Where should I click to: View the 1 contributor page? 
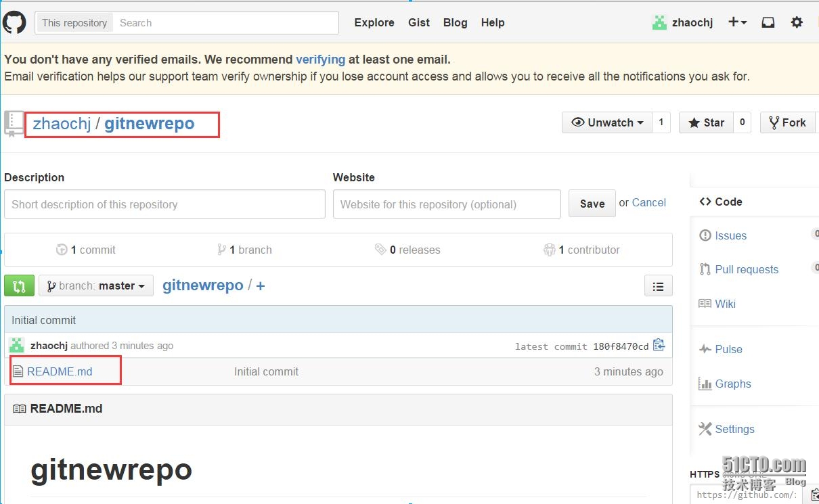coord(582,250)
